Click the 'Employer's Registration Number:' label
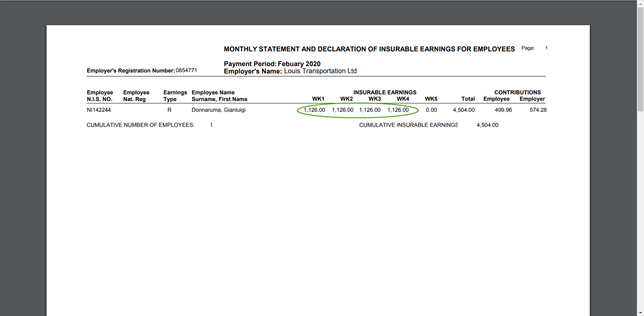 (x=131, y=70)
